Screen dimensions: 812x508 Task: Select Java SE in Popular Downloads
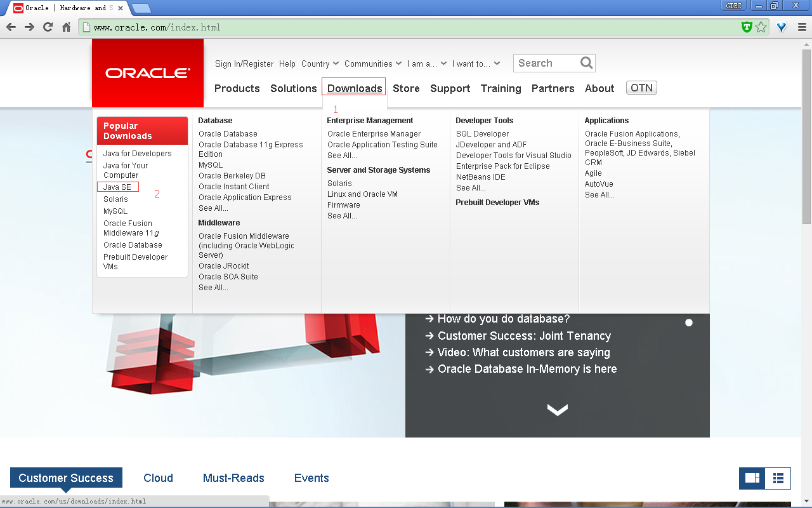click(117, 187)
